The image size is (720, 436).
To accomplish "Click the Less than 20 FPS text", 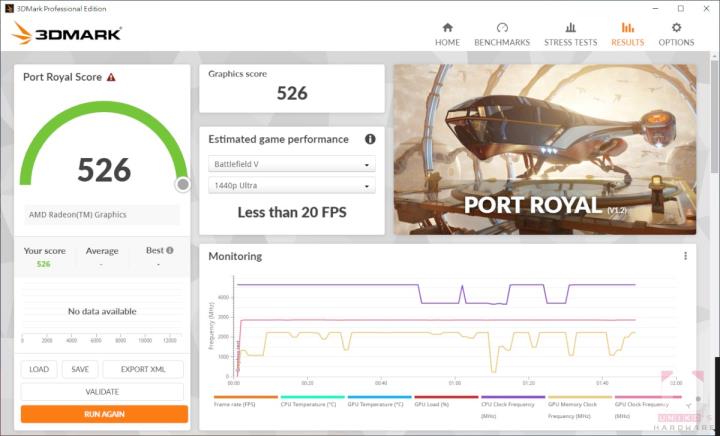I will point(292,212).
